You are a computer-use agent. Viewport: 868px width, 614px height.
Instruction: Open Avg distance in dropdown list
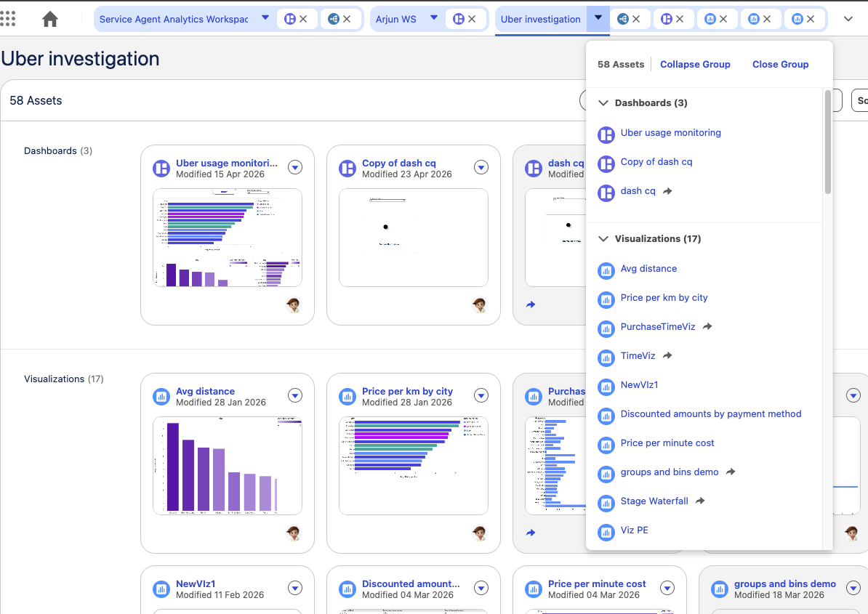(648, 268)
